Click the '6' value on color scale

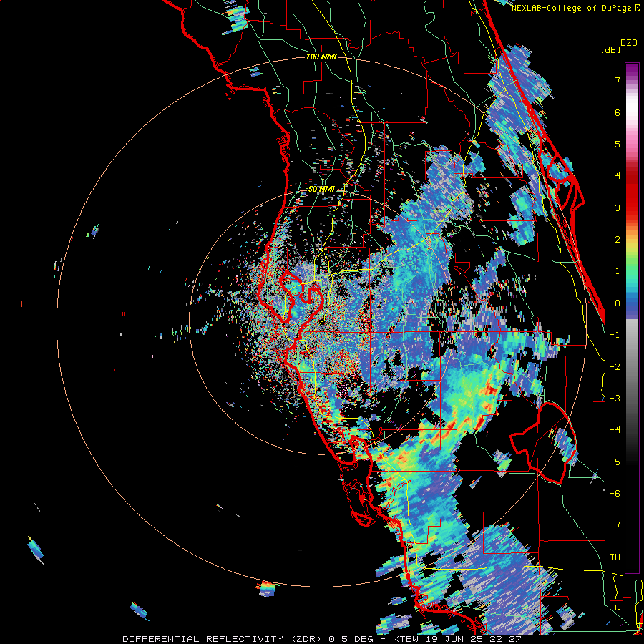[618, 112]
